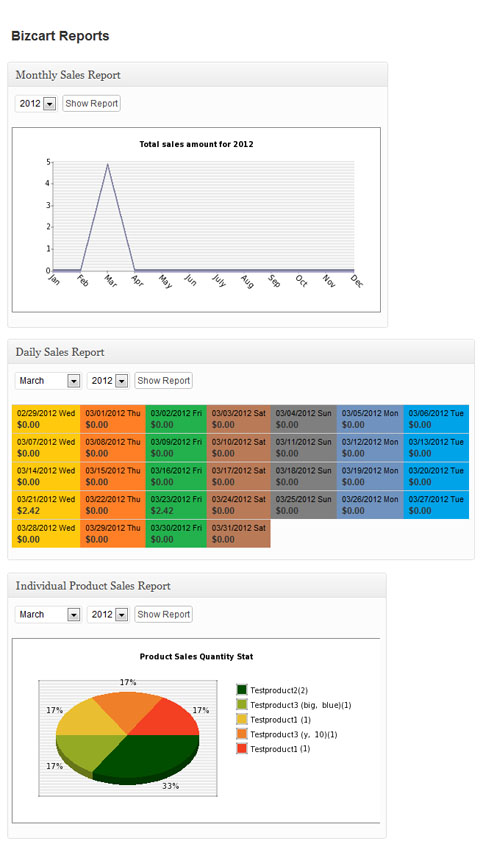Click the Mar peak on the sales chart
This screenshot has width=483, height=852.
point(108,164)
